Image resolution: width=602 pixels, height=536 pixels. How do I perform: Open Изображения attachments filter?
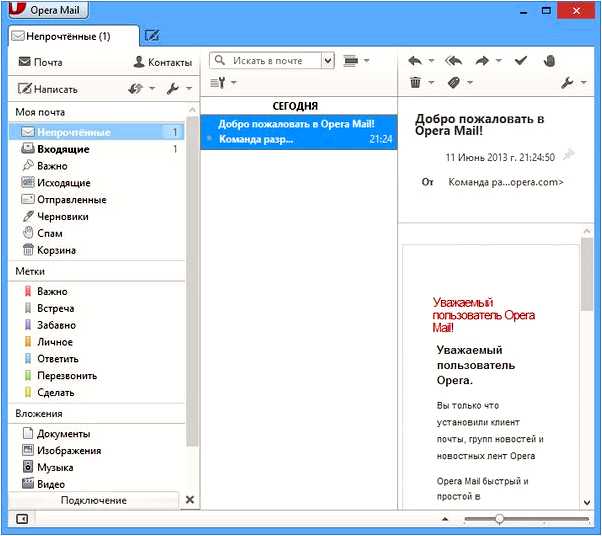pos(62,451)
